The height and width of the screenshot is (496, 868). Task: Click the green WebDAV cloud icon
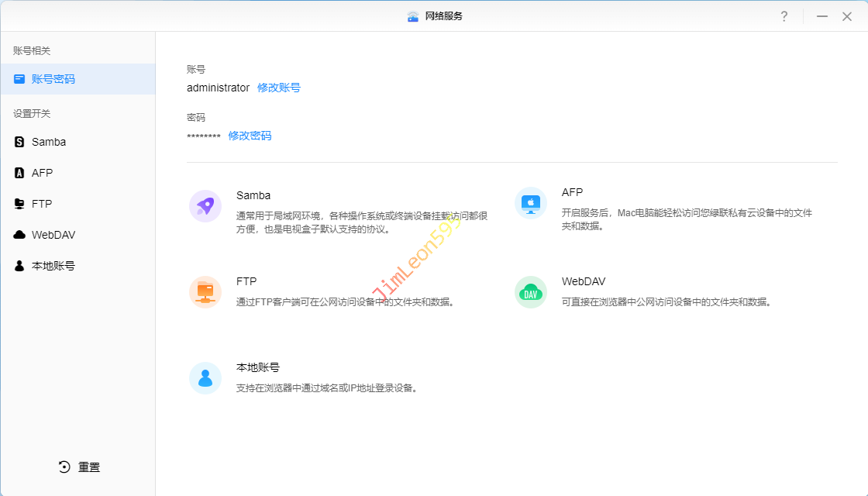pos(531,292)
